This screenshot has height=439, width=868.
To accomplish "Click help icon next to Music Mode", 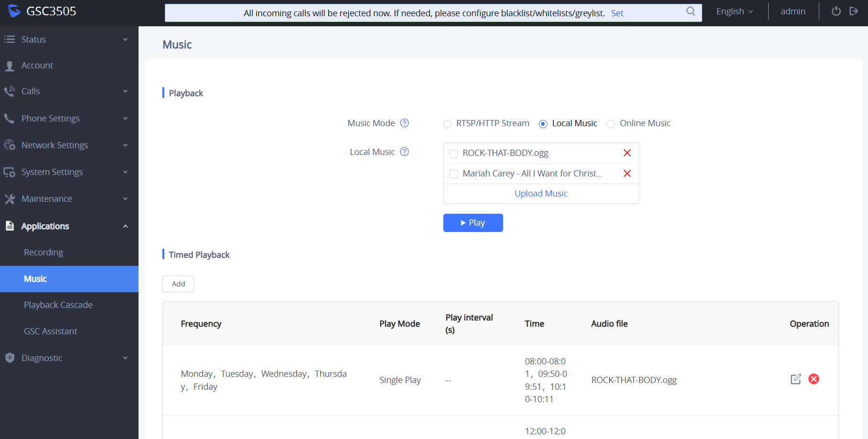I will (x=404, y=123).
